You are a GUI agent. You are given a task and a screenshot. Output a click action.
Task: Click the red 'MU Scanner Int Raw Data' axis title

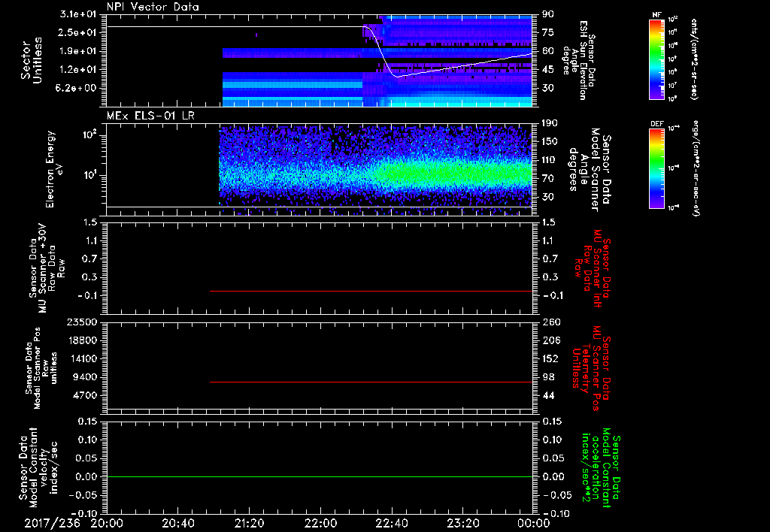[593, 268]
